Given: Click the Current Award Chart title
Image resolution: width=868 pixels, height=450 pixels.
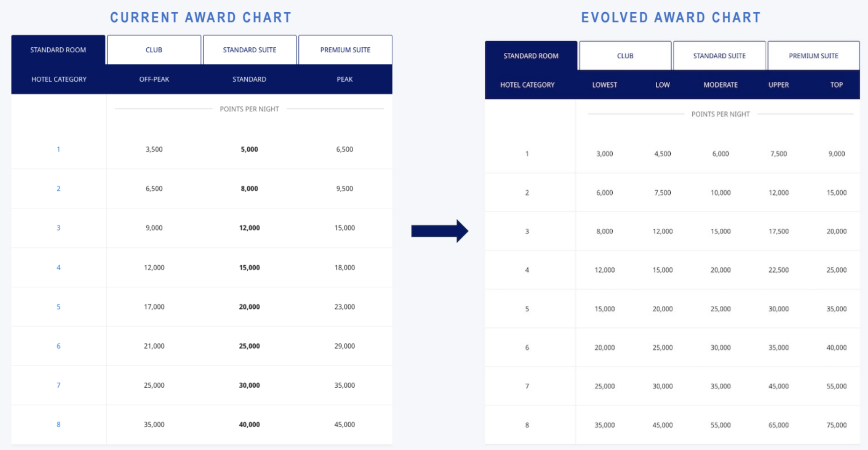Looking at the screenshot, I should (x=201, y=17).
